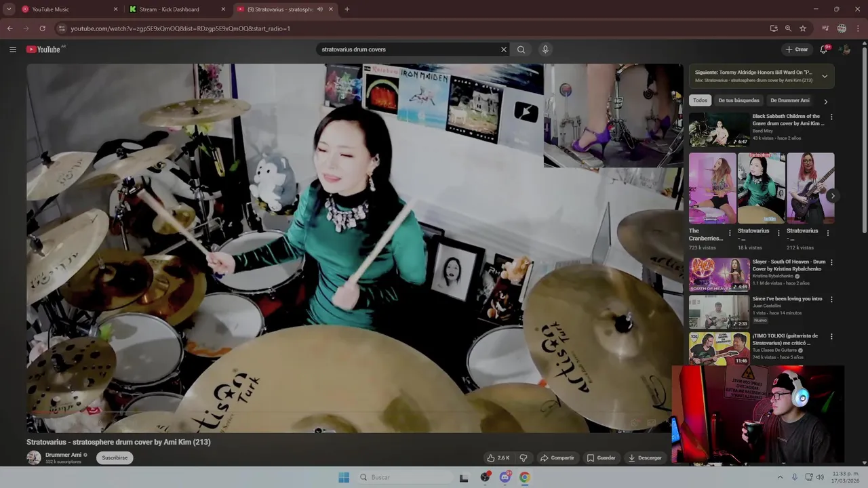Screen dimensions: 868x488
Task: Install app icon in address bar
Action: coord(774,28)
